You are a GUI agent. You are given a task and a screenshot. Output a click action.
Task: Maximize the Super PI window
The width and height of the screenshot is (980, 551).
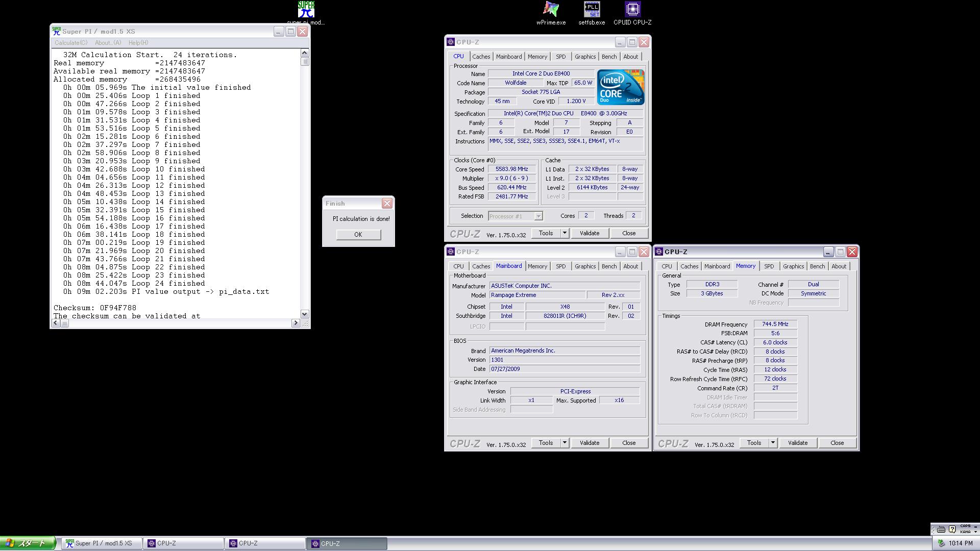pos(290,32)
